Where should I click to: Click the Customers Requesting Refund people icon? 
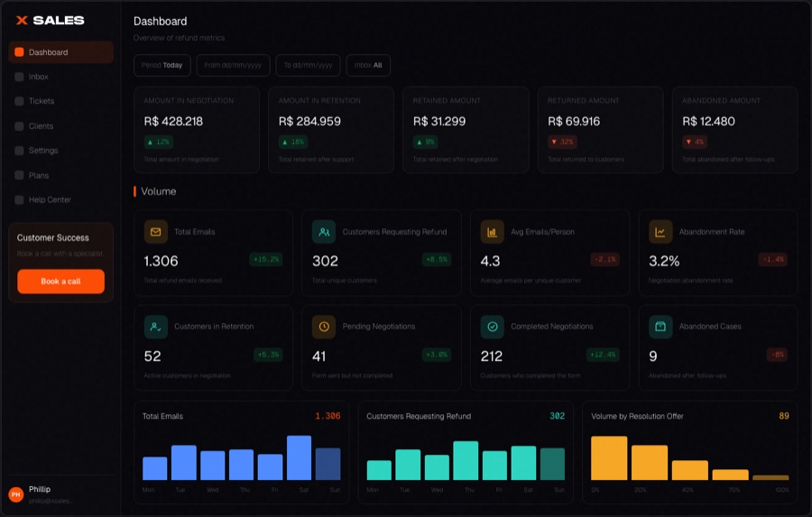[324, 232]
